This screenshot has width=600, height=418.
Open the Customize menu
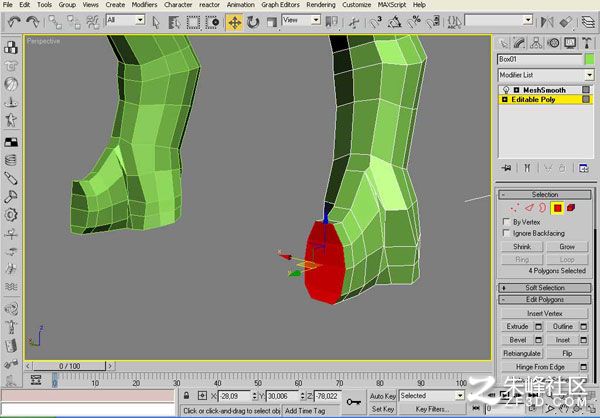coord(356,5)
